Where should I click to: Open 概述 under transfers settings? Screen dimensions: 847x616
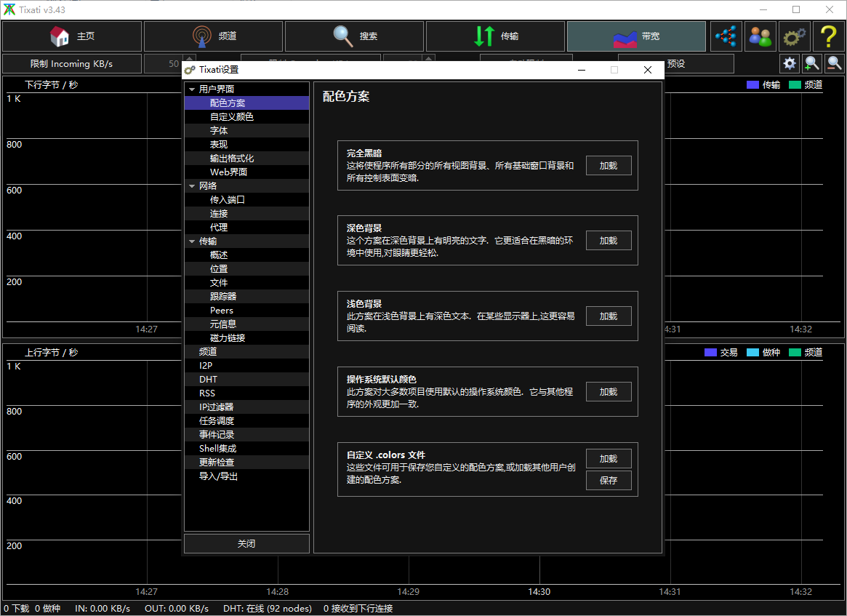pyautogui.click(x=247, y=255)
